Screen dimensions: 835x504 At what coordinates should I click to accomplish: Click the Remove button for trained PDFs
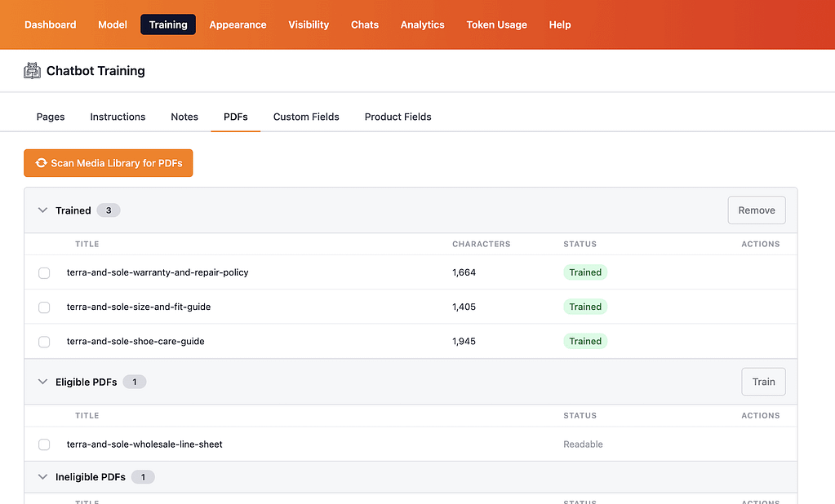[756, 210]
